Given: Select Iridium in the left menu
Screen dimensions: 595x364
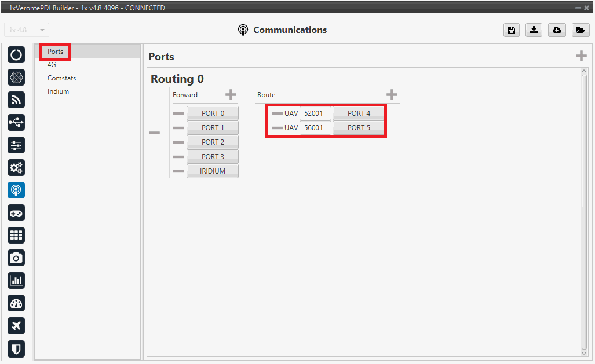Looking at the screenshot, I should [58, 91].
